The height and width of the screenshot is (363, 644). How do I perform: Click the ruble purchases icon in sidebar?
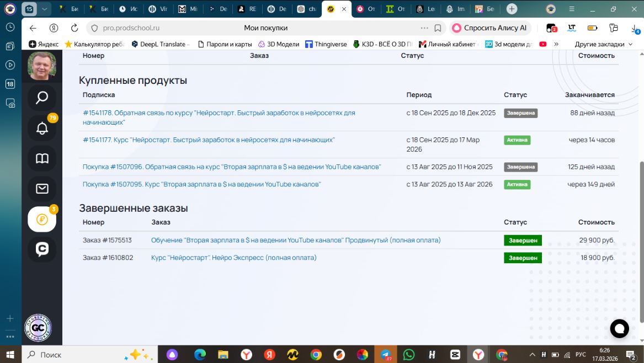pos(42,220)
